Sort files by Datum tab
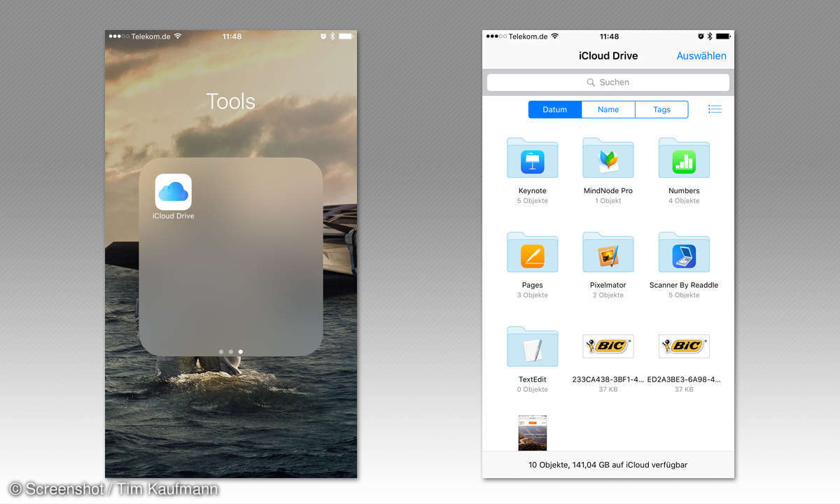This screenshot has height=504, width=840. (x=554, y=109)
